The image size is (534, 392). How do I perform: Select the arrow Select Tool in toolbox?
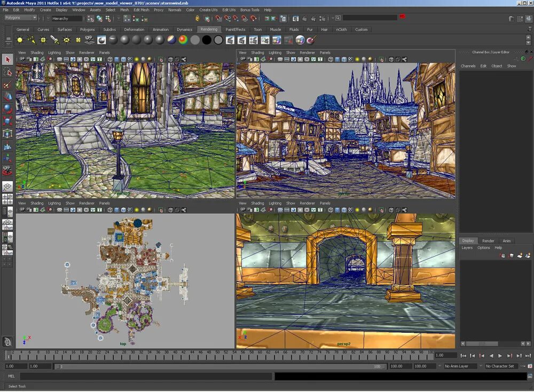click(7, 60)
